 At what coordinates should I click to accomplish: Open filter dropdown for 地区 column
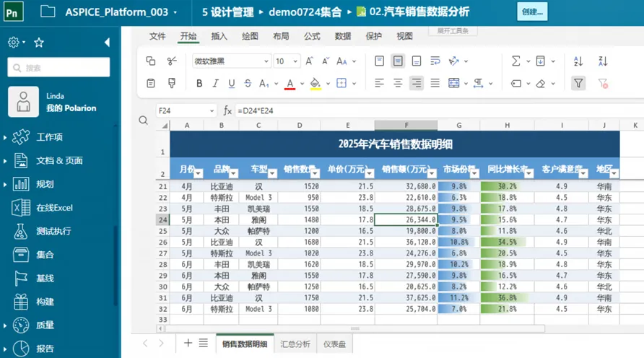point(614,173)
